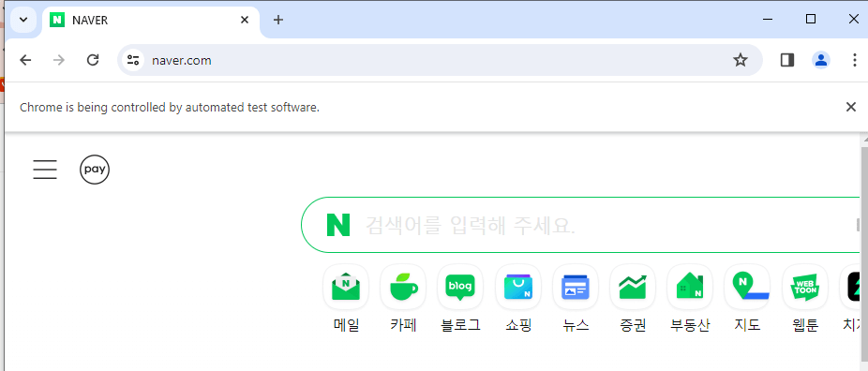Maximize the Chrome window

pyautogui.click(x=811, y=20)
